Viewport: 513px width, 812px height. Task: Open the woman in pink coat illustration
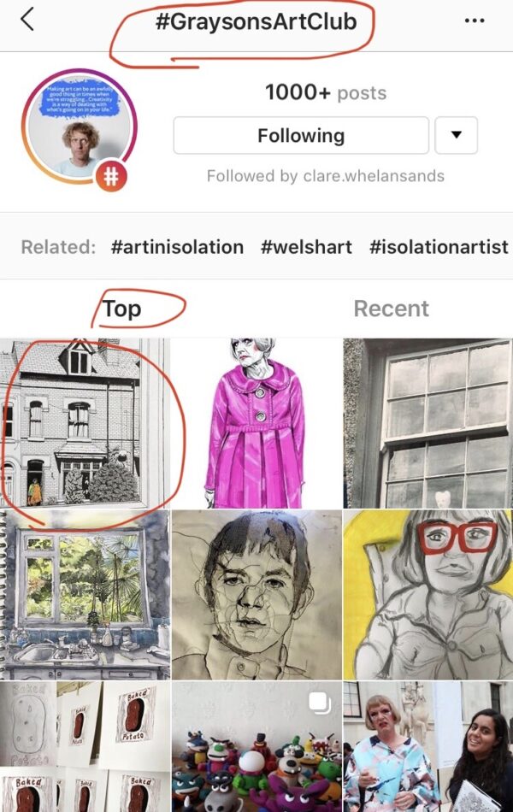tap(256, 423)
